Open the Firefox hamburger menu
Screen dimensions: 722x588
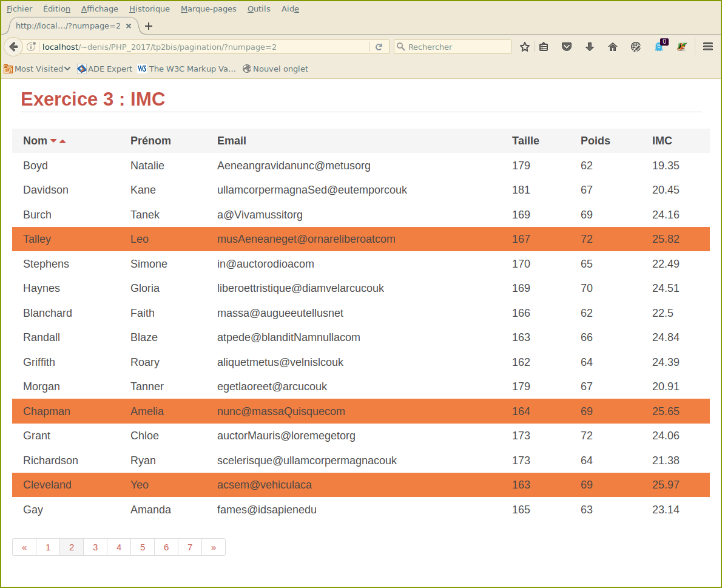point(708,47)
